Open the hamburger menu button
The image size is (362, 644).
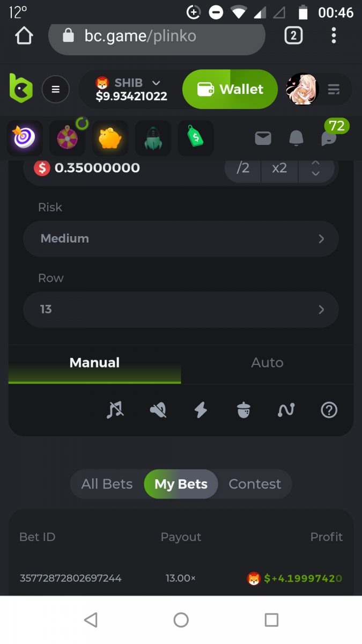coord(56,89)
